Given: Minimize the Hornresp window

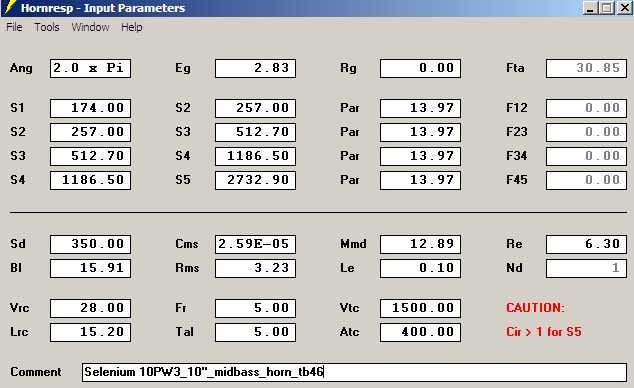Looking at the screenshot, I should (x=590, y=8).
